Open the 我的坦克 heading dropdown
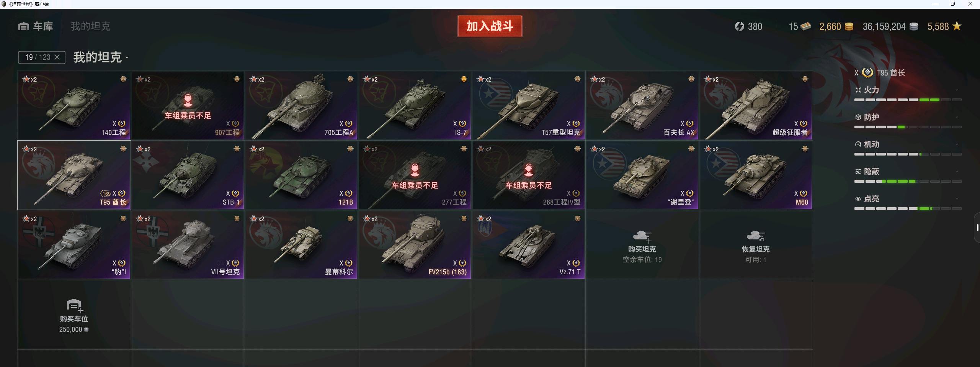This screenshot has height=367, width=980. pyautogui.click(x=101, y=57)
